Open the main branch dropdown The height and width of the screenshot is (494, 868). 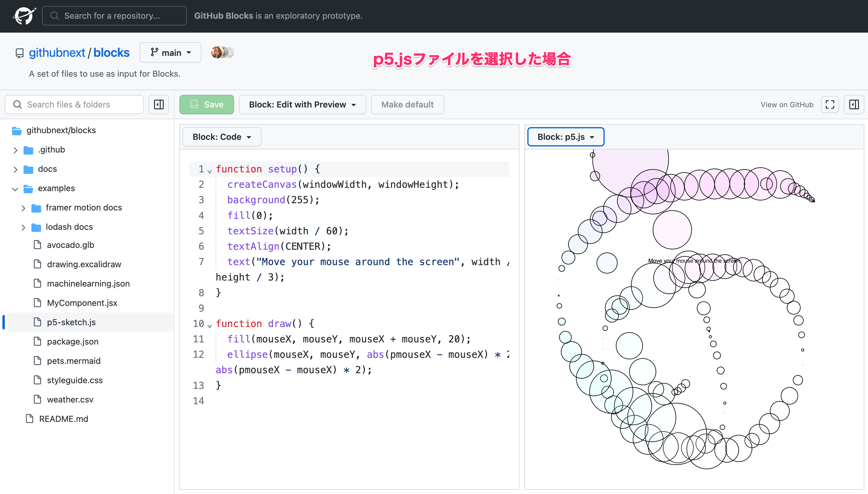click(x=170, y=52)
